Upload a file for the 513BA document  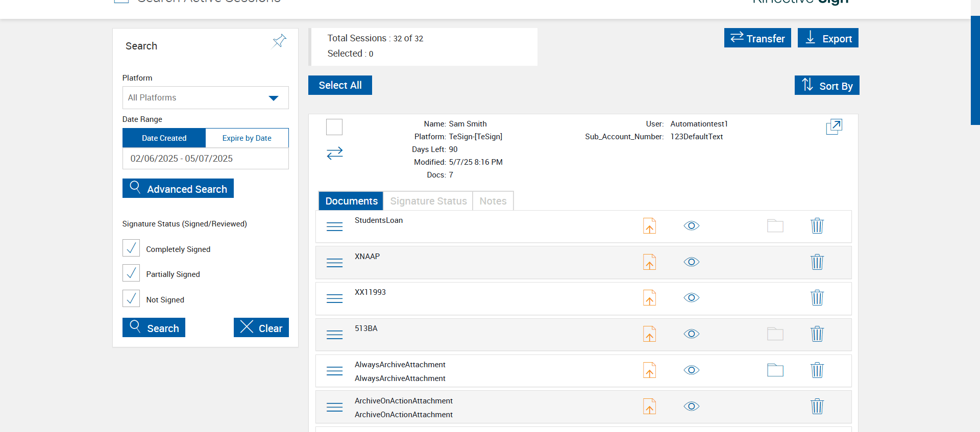(649, 334)
